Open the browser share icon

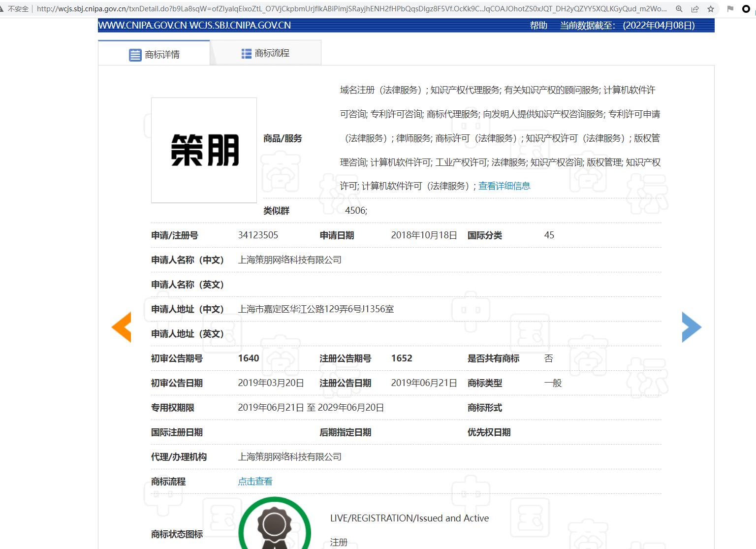pyautogui.click(x=694, y=8)
